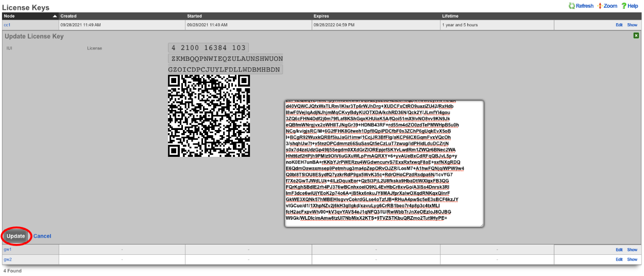Click the license QR code image
The image size is (644, 276).
click(209, 116)
